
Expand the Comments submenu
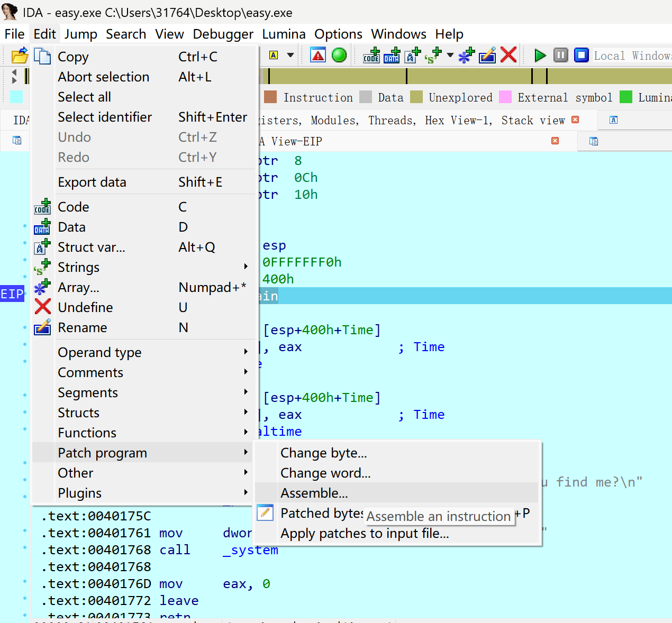143,372
